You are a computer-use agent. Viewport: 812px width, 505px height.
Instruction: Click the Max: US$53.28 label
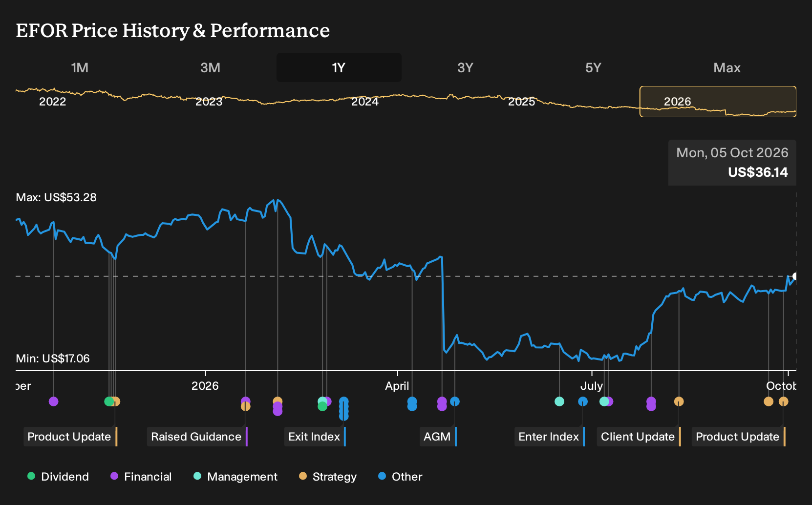click(x=56, y=197)
